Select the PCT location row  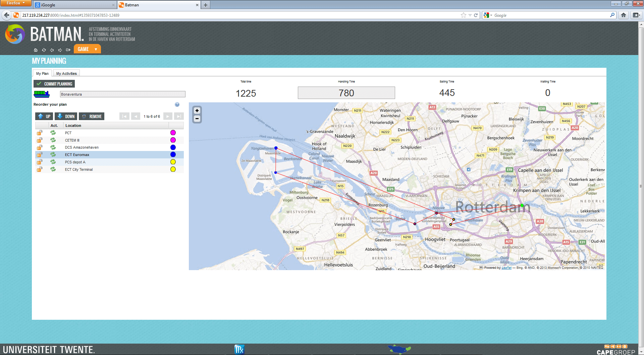[x=109, y=133]
